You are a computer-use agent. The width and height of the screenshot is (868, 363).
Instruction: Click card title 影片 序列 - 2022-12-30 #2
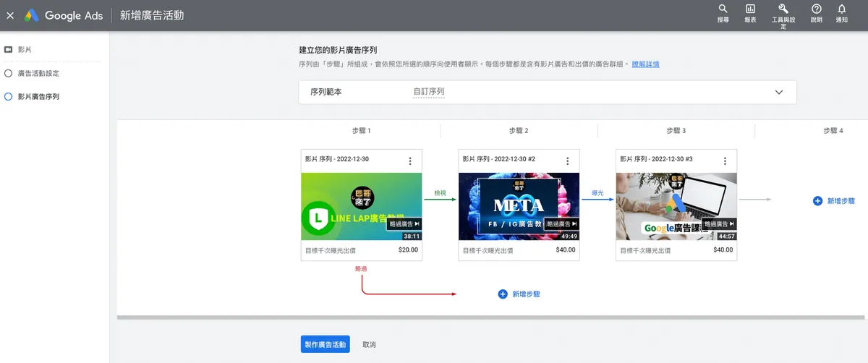pos(499,159)
